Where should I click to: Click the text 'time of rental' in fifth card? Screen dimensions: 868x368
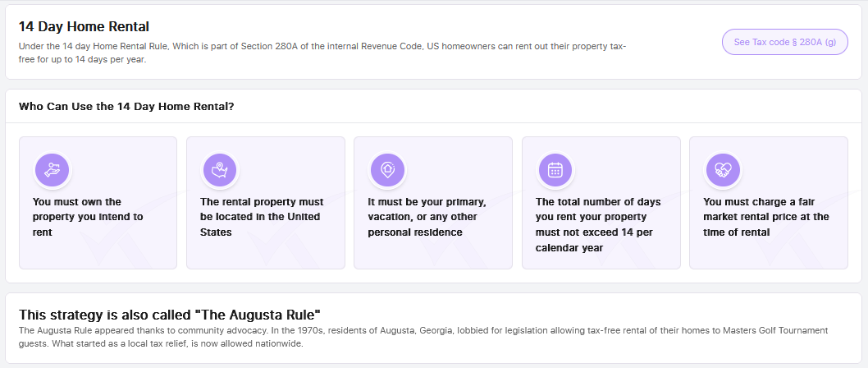pyautogui.click(x=736, y=232)
